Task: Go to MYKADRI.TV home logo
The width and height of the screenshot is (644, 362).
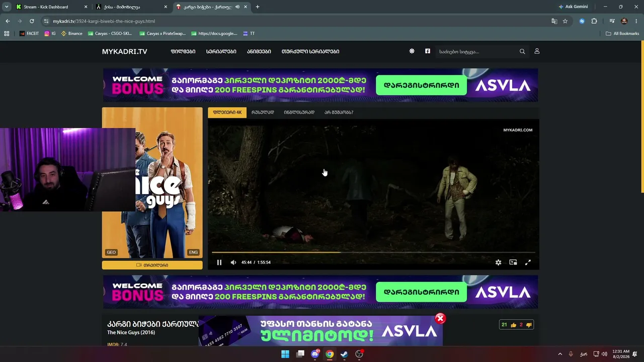Action: pos(125,52)
